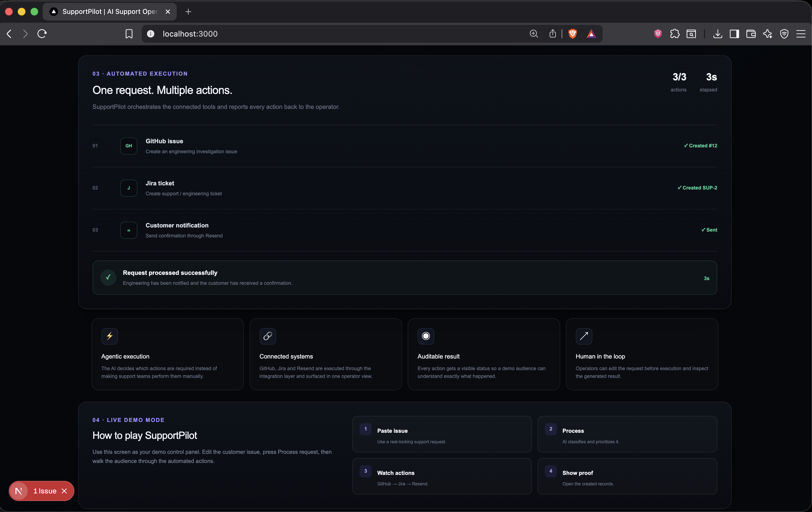Select the SupportPilot browser tab
The image size is (812, 512).
tap(110, 11)
